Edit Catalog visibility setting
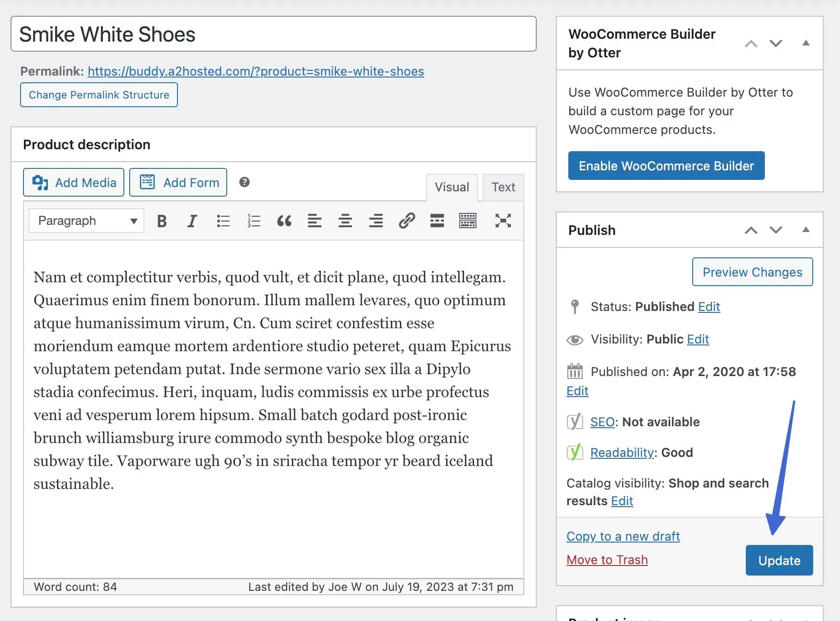Viewport: 840px width, 621px height. click(x=622, y=501)
